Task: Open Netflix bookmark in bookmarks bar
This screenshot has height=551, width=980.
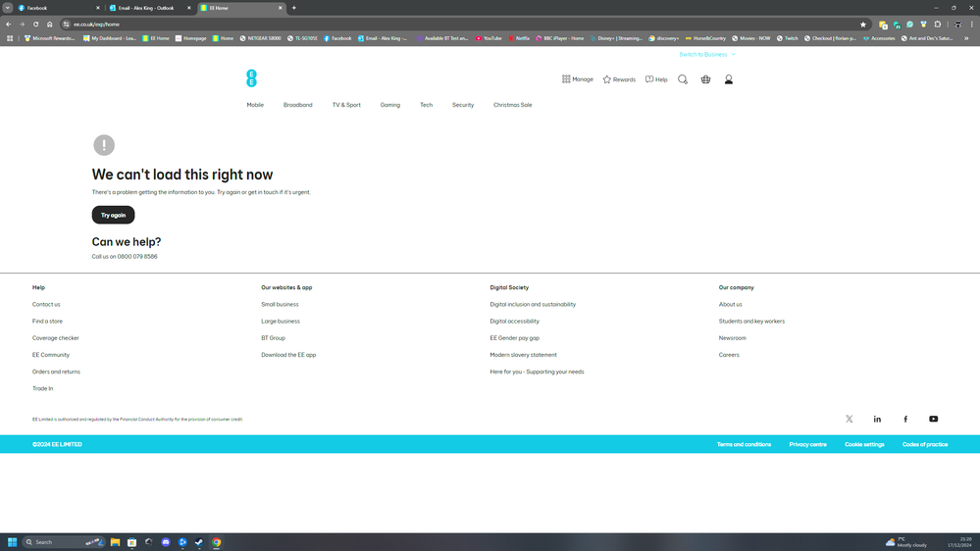Action: coord(519,38)
